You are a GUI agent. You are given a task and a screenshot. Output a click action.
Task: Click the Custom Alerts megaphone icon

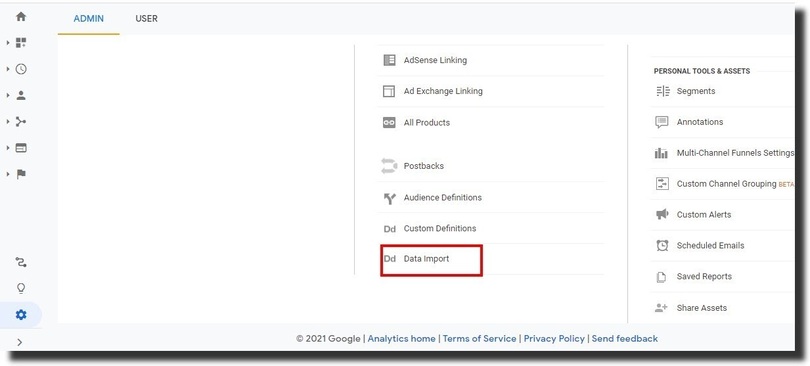(x=662, y=214)
